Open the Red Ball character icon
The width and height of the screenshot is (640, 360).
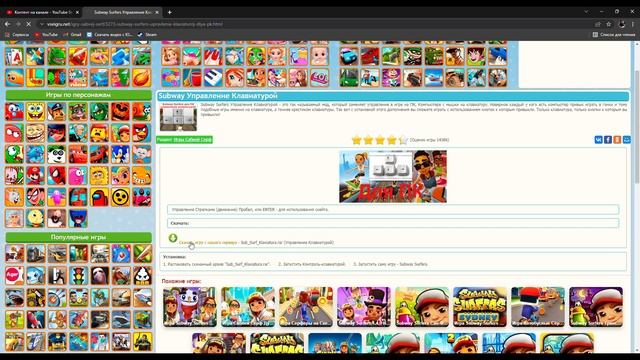coord(14,133)
